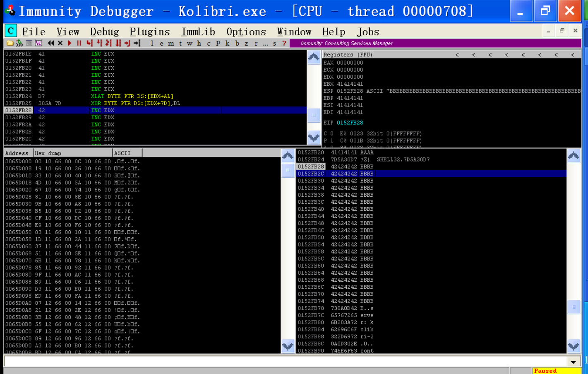The height and width of the screenshot is (374, 588).
Task: Click the Step into toolbar icon
Action: [x=89, y=43]
